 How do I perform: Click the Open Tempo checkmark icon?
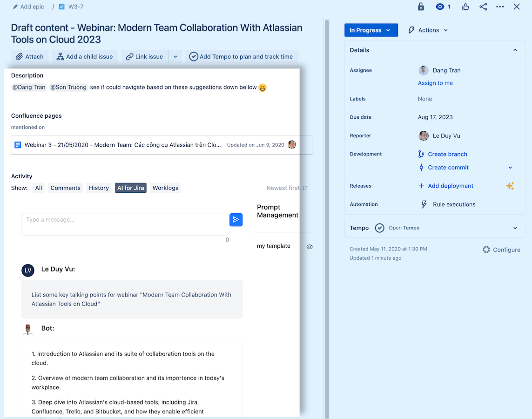pyautogui.click(x=379, y=228)
